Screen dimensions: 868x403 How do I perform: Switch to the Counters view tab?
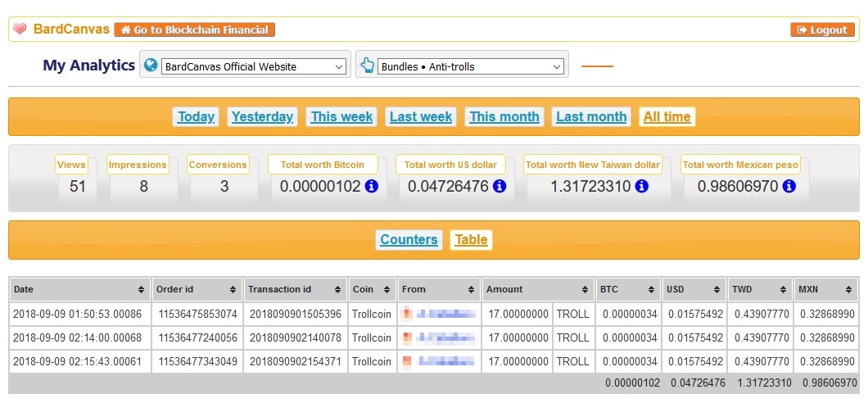point(409,239)
